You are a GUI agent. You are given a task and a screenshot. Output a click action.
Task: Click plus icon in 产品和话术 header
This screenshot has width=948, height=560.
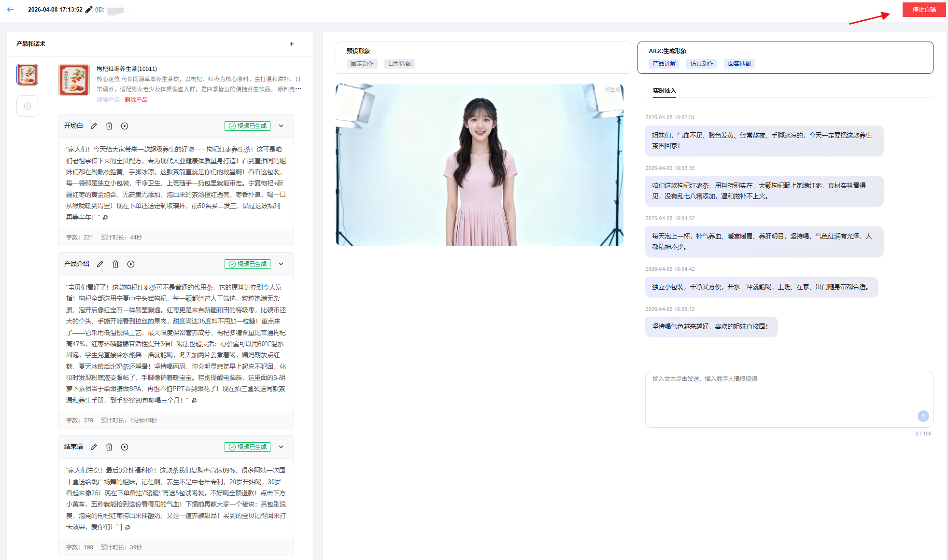(292, 44)
